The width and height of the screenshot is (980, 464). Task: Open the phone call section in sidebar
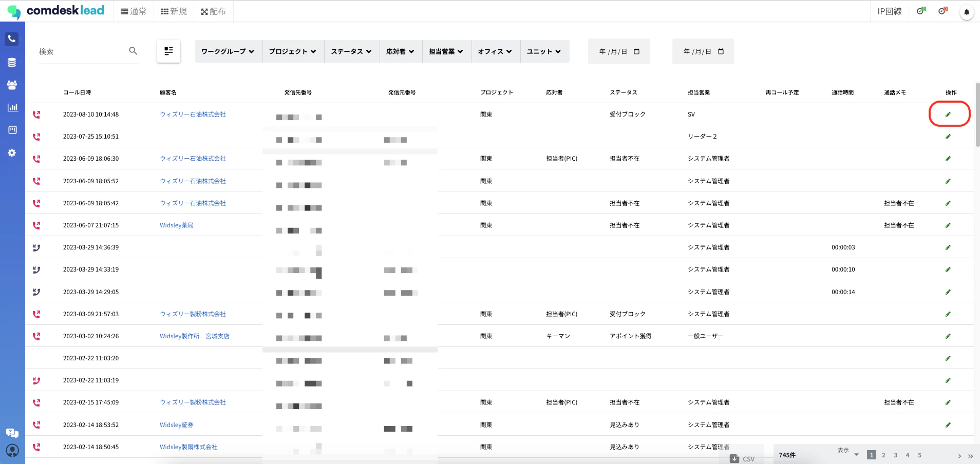12,39
